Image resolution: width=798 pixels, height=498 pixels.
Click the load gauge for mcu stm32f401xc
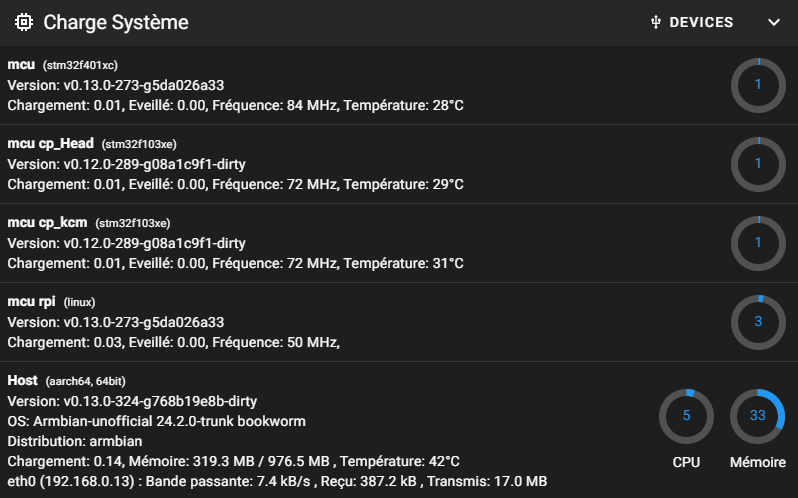758,85
